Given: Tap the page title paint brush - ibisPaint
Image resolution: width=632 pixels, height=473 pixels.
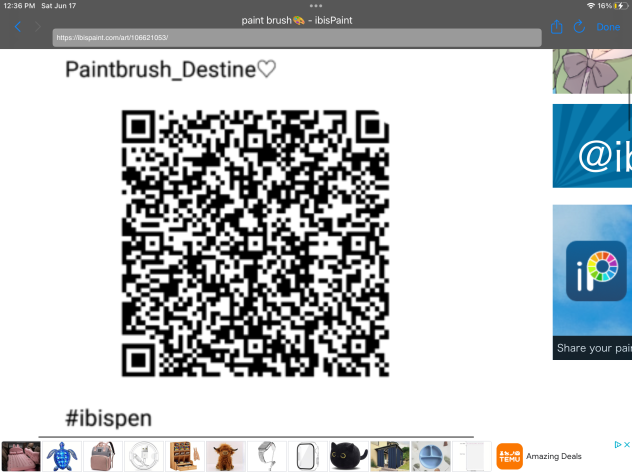Looking at the screenshot, I should coord(297,20).
